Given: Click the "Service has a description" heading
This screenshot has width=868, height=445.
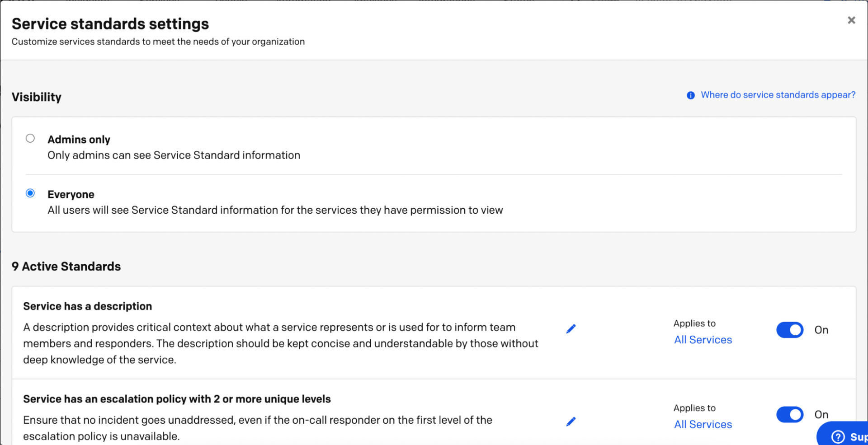Looking at the screenshot, I should click(87, 306).
